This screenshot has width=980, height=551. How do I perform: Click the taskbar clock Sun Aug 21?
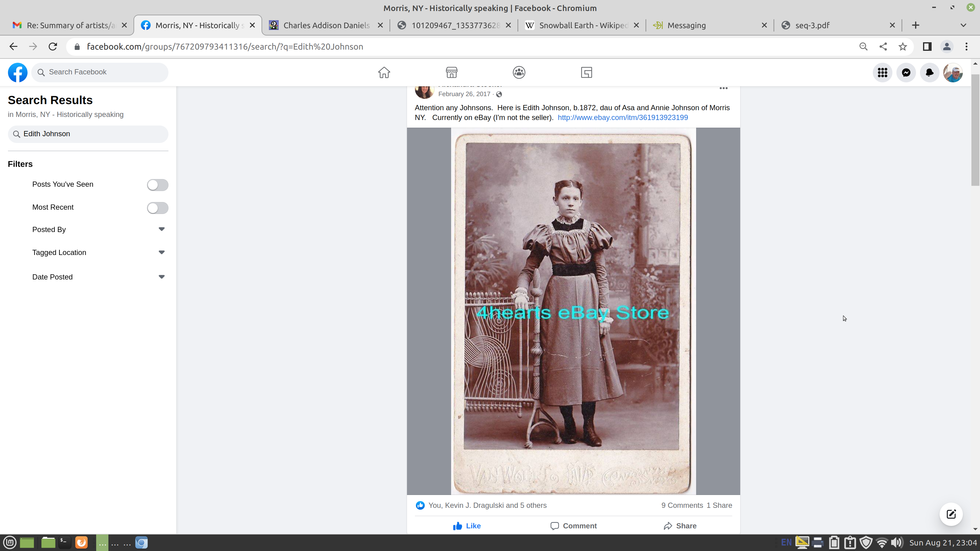coord(943,543)
